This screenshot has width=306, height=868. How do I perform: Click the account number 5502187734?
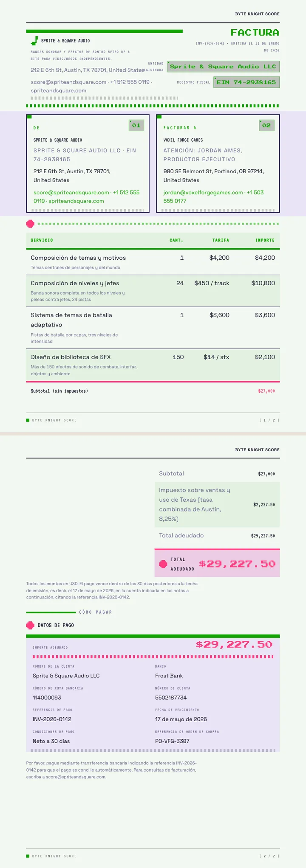point(171,697)
